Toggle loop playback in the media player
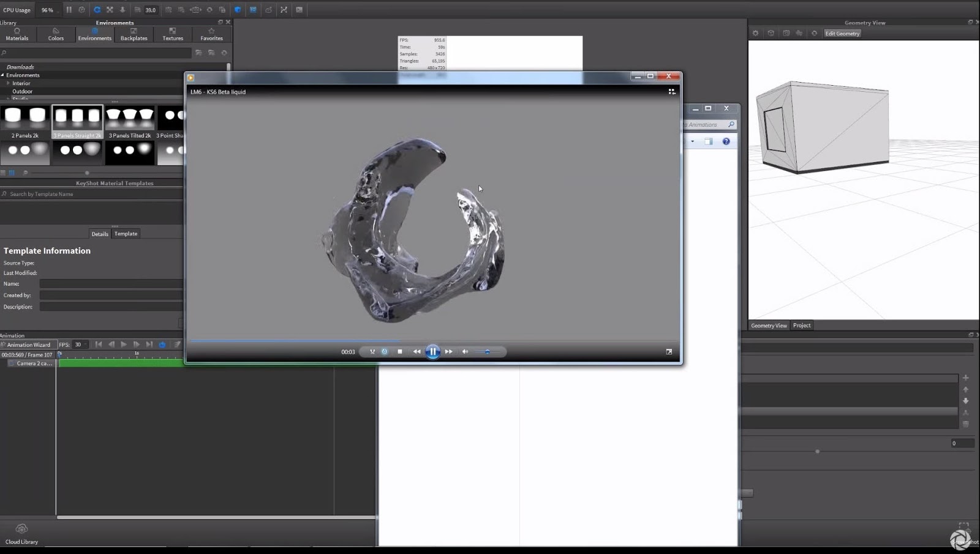 click(384, 351)
